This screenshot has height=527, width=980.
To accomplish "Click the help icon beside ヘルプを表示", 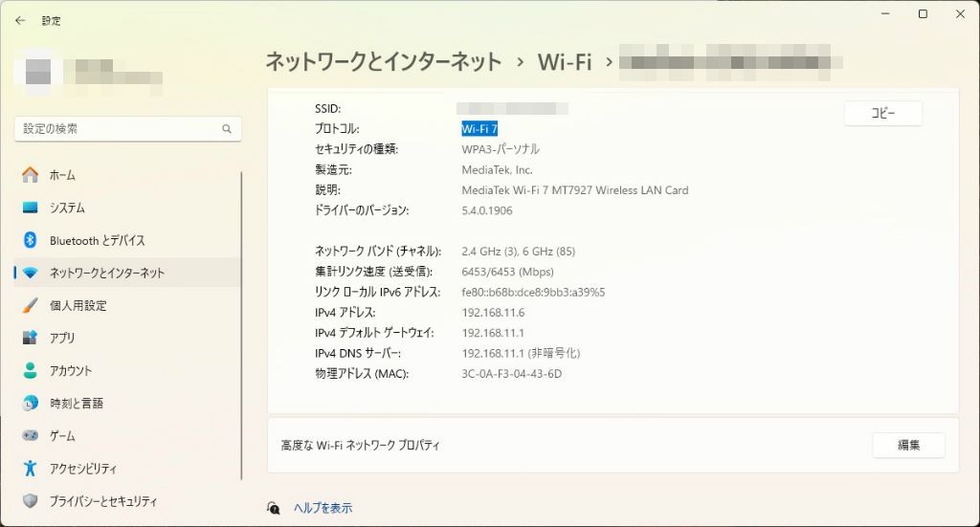I will point(273,508).
